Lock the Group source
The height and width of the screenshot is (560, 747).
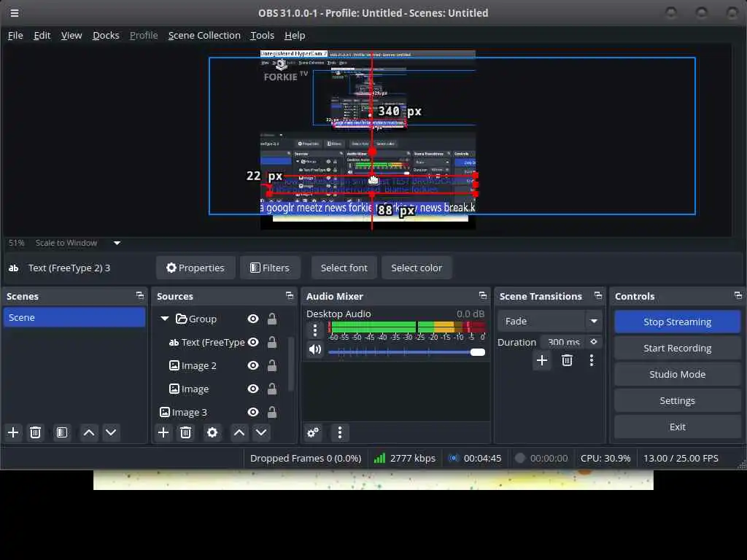point(272,319)
